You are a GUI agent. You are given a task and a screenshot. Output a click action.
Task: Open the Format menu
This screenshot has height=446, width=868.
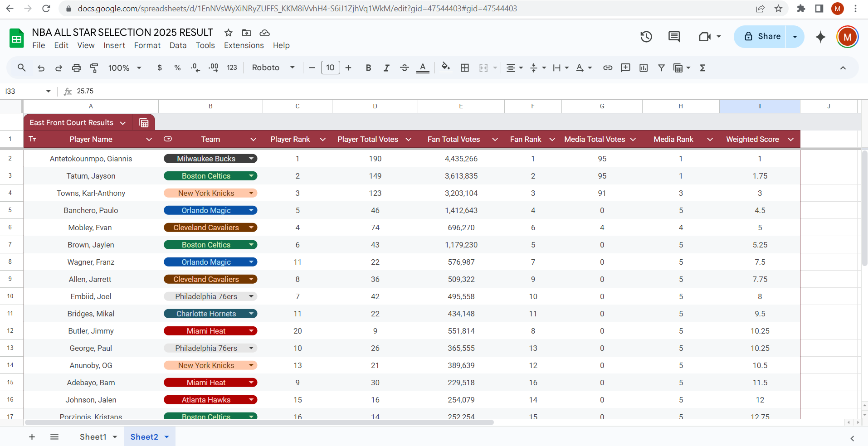tap(147, 45)
